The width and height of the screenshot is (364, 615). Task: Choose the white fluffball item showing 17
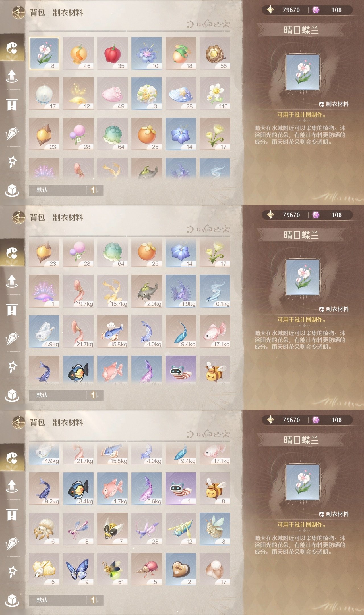click(x=44, y=94)
